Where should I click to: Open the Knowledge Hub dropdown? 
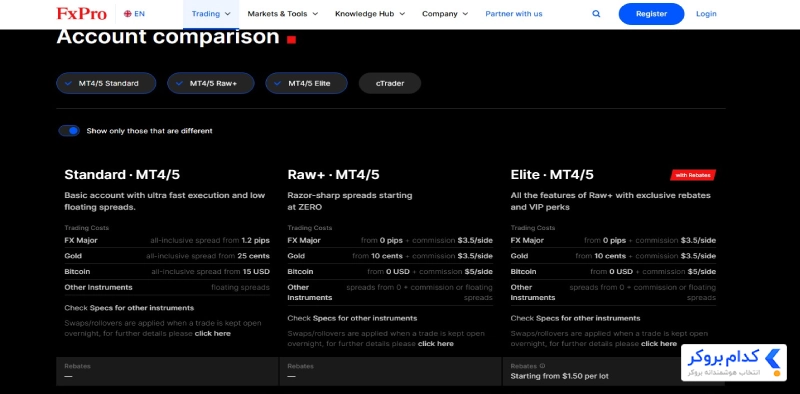[x=370, y=14]
